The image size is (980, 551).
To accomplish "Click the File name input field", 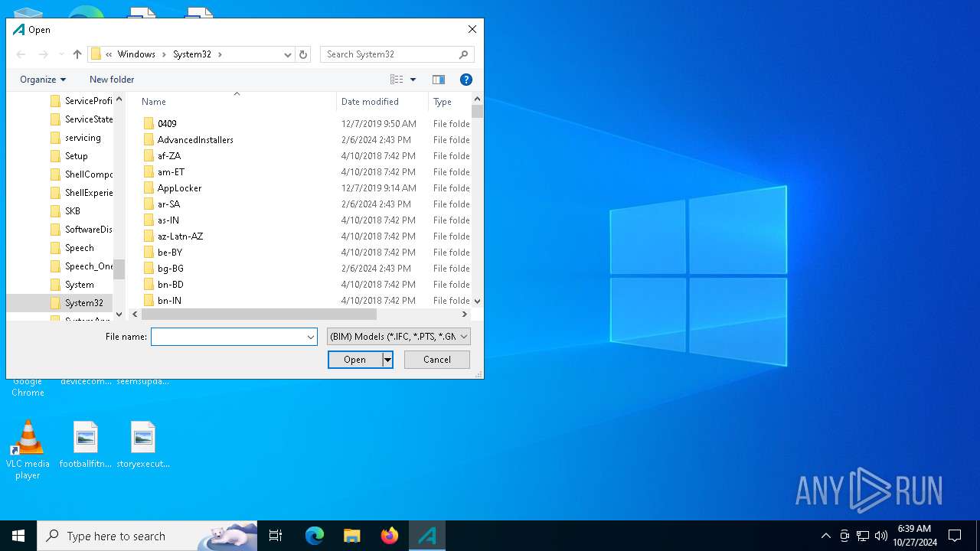I will coord(228,337).
